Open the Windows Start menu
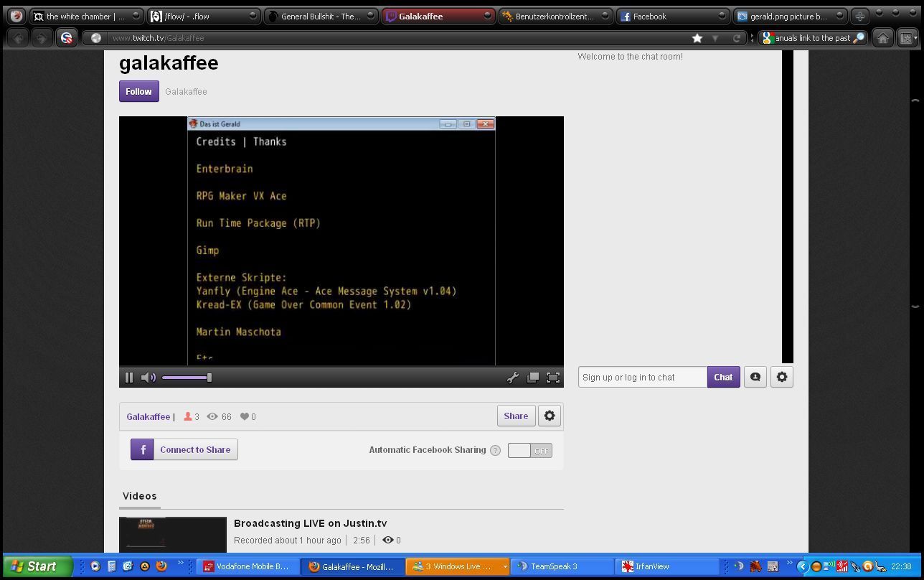The image size is (924, 580). coord(38,566)
